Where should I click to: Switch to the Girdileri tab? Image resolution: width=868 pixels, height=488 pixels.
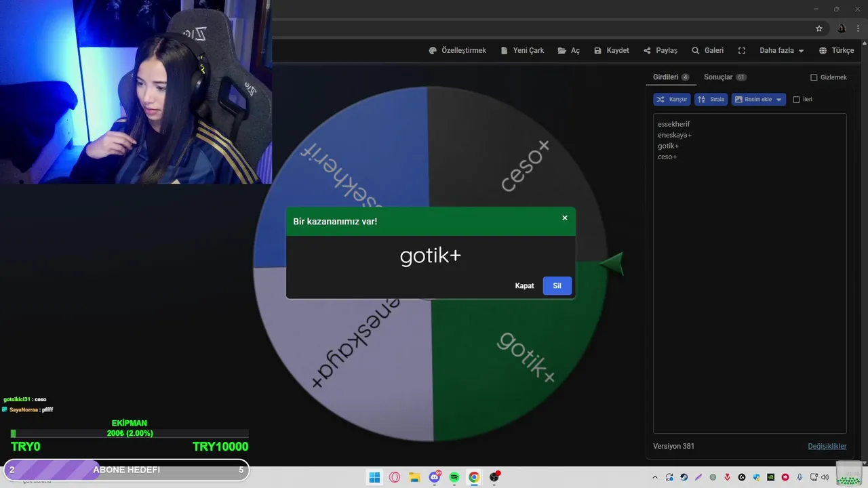pos(671,77)
